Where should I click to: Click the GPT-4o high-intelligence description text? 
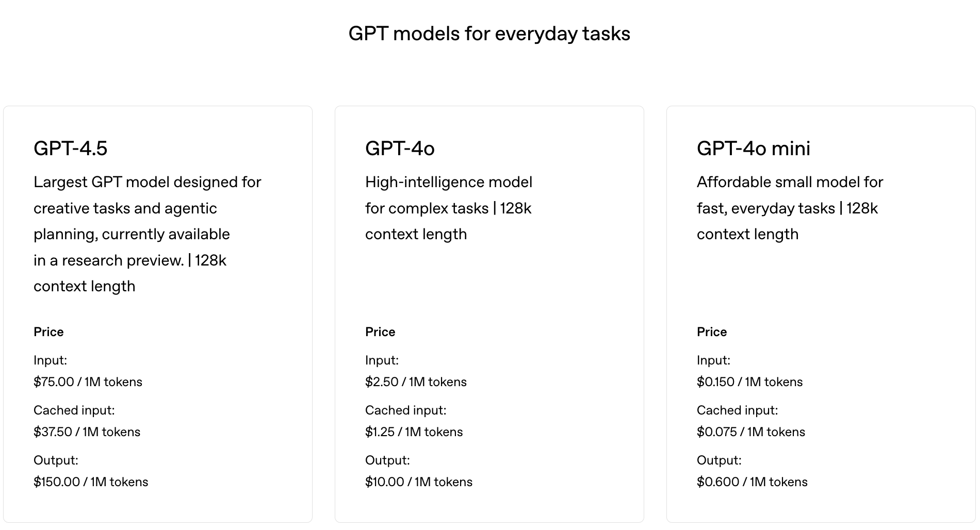coord(448,208)
